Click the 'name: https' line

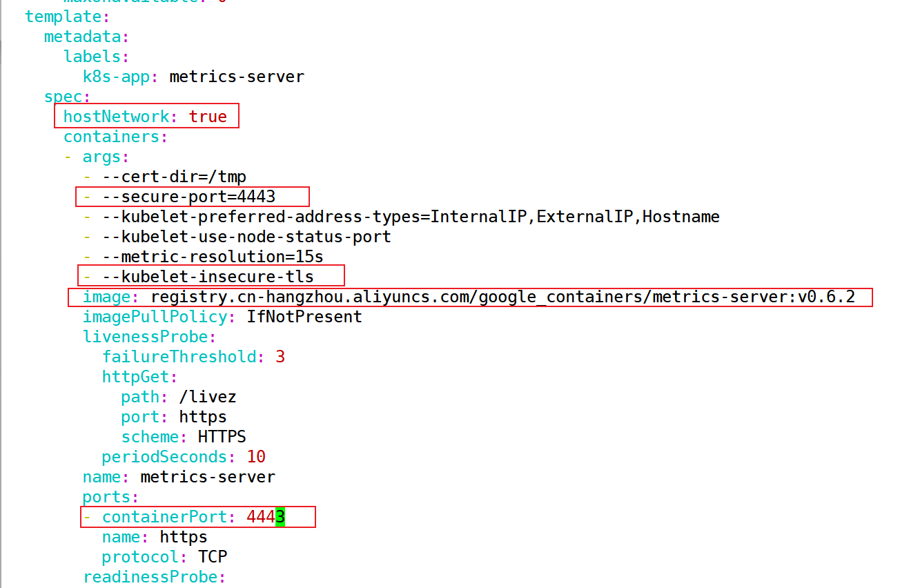coord(155,537)
